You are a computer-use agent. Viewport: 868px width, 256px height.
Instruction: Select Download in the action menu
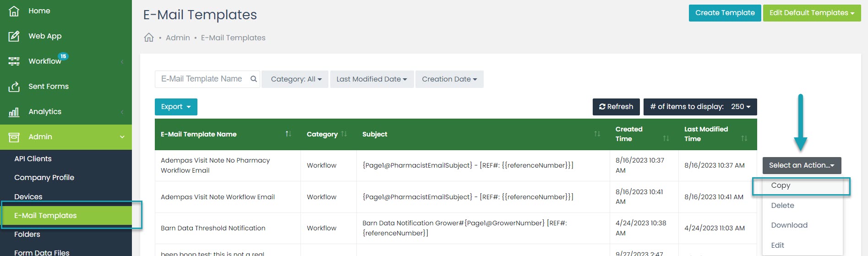(x=789, y=225)
